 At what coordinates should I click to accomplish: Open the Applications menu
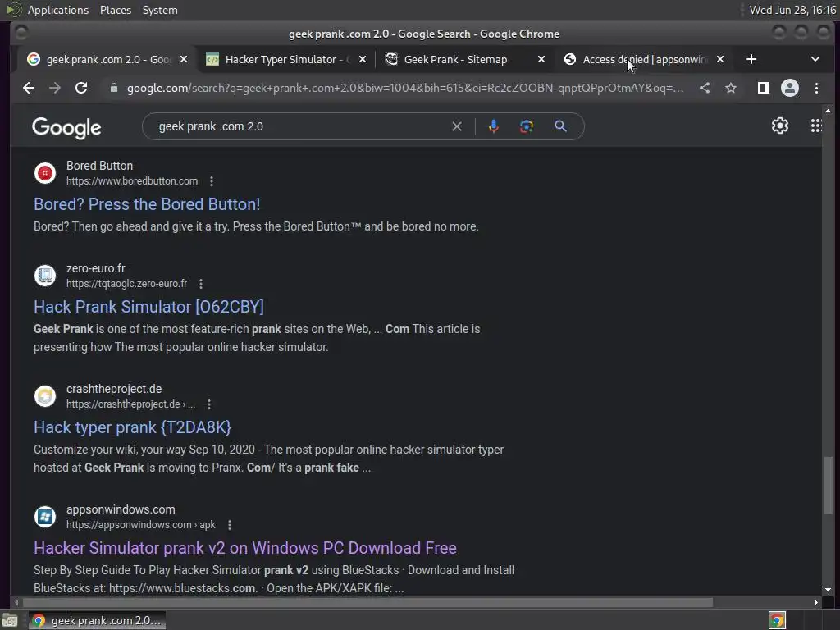click(x=58, y=10)
